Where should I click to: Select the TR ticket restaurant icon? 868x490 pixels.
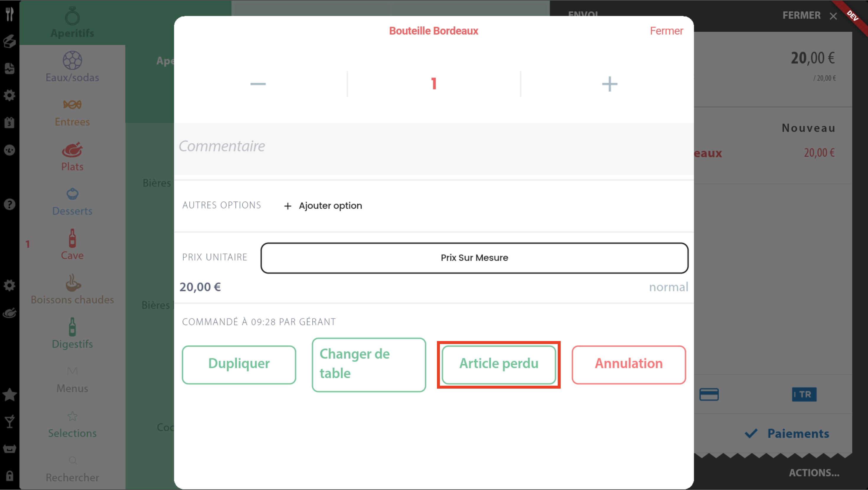coord(804,394)
